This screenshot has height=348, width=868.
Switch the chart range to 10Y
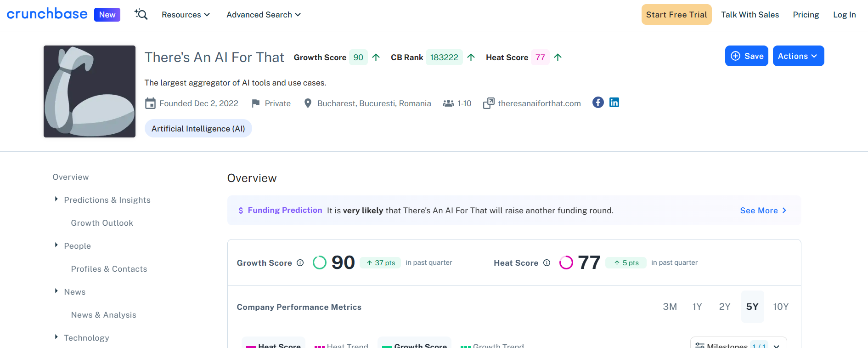tap(781, 307)
